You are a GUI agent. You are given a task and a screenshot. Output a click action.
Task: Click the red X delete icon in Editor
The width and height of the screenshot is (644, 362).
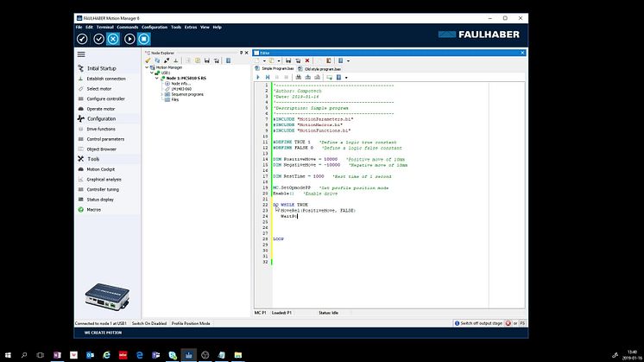(307, 60)
